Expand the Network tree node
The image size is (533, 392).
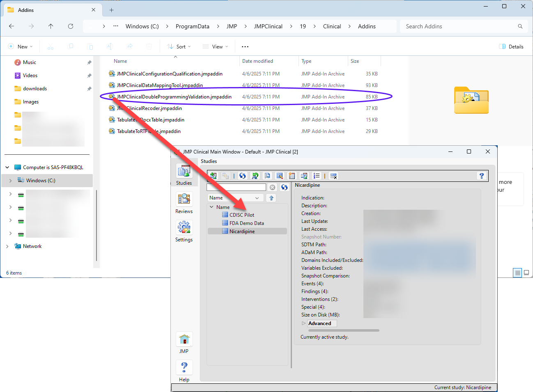click(x=7, y=246)
